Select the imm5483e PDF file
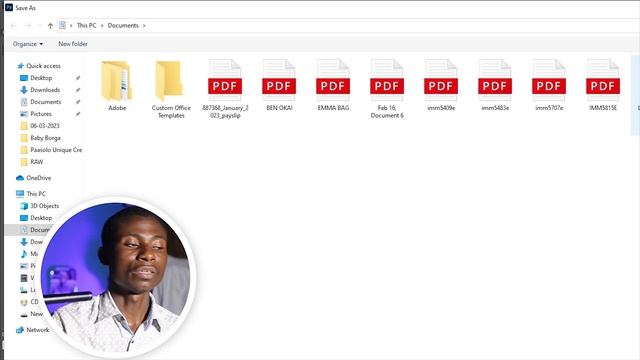This screenshot has width=640, height=360. pos(495,85)
